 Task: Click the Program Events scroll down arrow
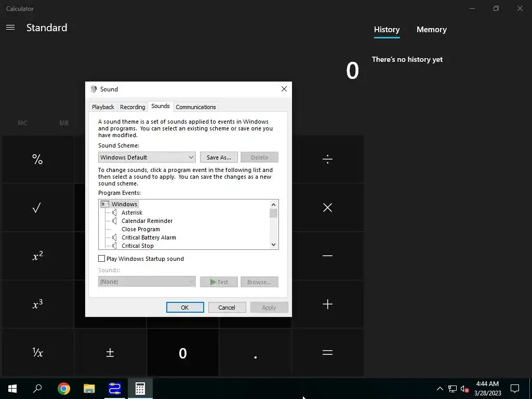[x=274, y=245]
